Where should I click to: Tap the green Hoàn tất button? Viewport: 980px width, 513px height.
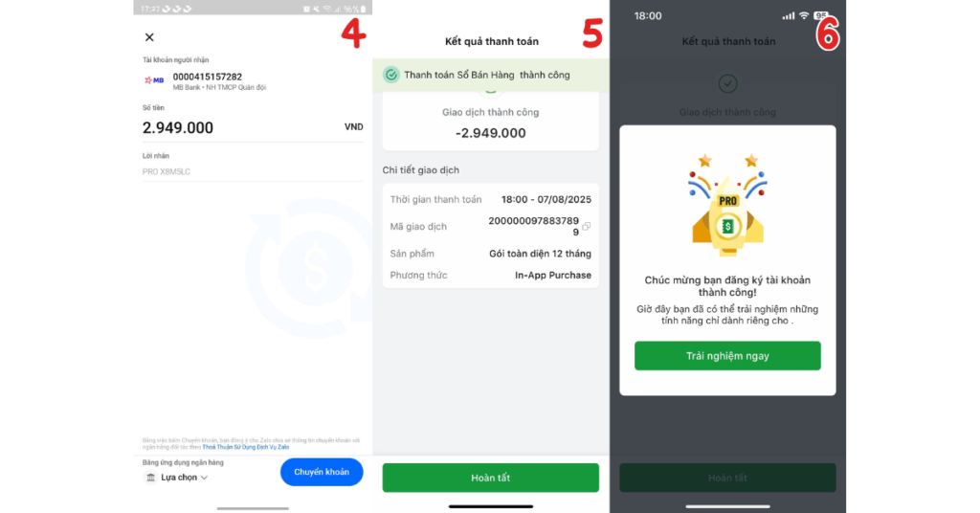(491, 478)
